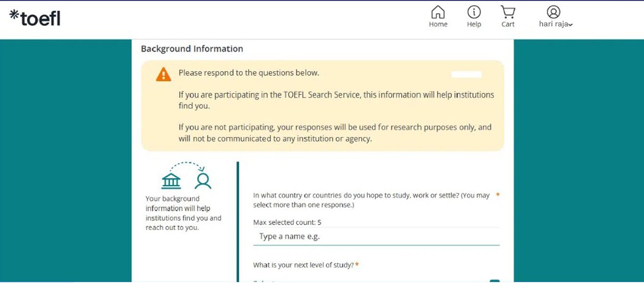Click the Background Information heading

click(192, 49)
